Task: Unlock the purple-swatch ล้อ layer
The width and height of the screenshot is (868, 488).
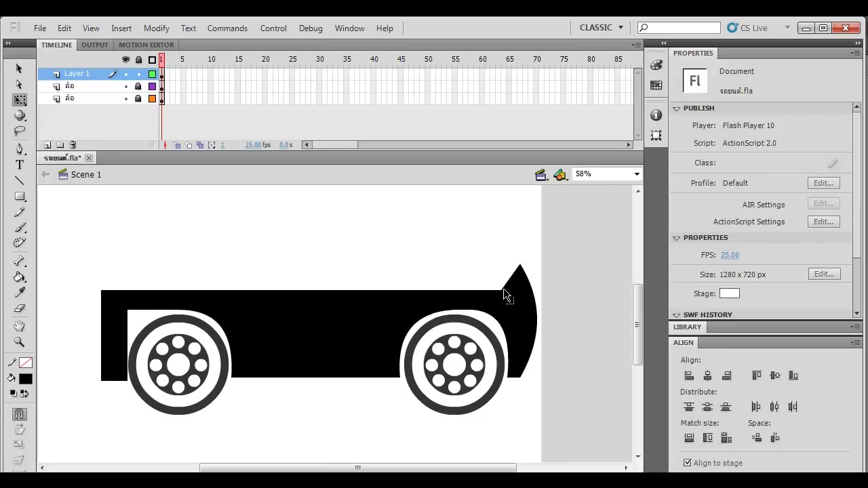Action: pos(138,86)
